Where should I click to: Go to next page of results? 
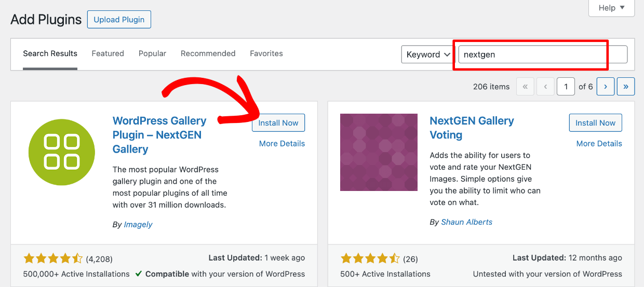click(606, 87)
